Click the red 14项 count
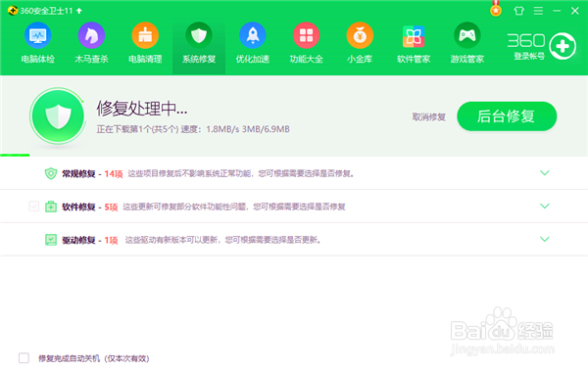This screenshot has height=370, width=588. tap(114, 174)
